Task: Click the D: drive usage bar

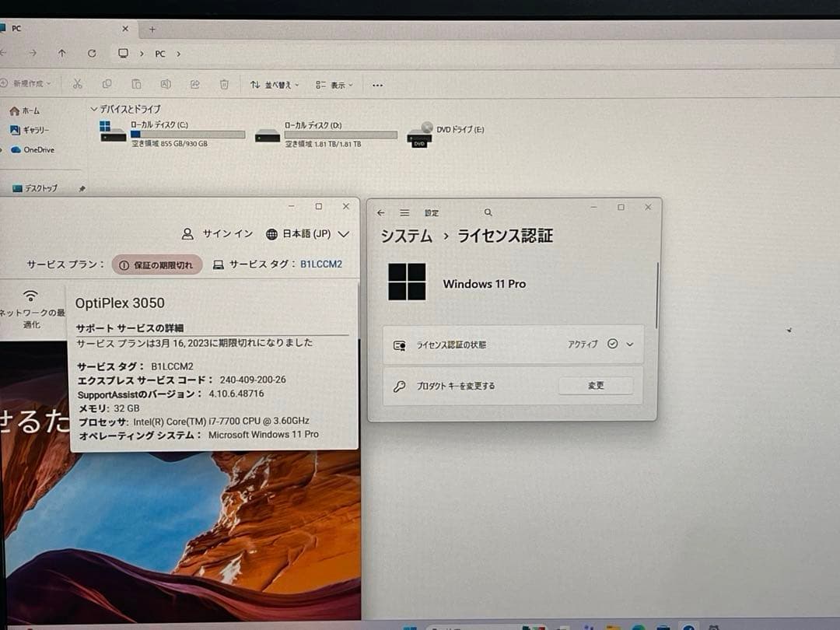Action: pyautogui.click(x=341, y=135)
